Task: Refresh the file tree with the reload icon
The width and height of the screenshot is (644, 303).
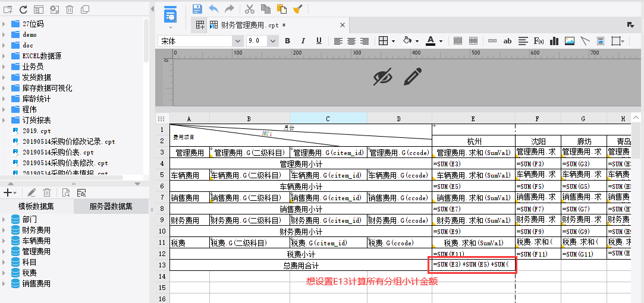Action: pos(23,10)
